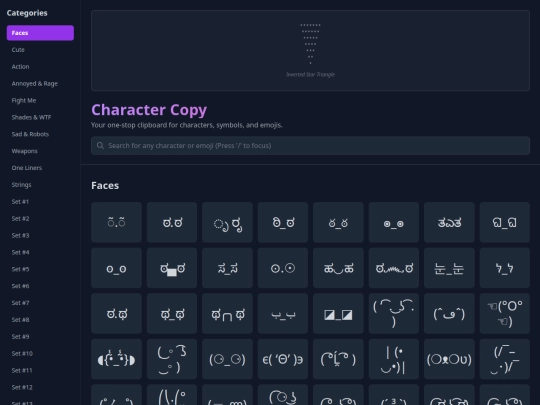540x405 pixels.
Task: Copy the ◪_◪ square eyes face
Action: pyautogui.click(x=338, y=313)
